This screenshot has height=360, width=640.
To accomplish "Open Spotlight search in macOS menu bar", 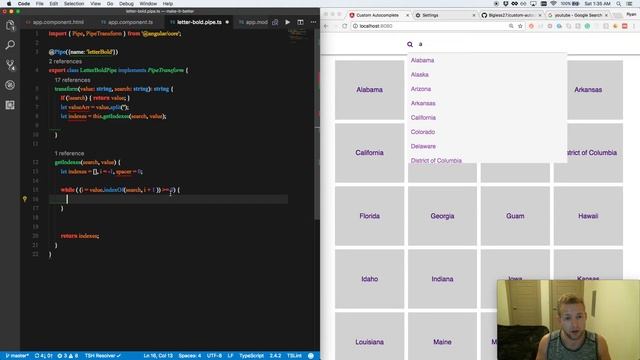I will (x=619, y=3).
